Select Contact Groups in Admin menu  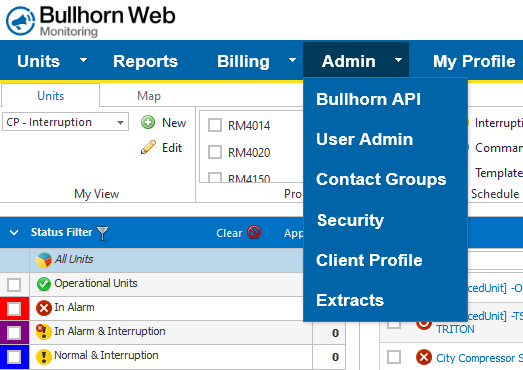(381, 179)
